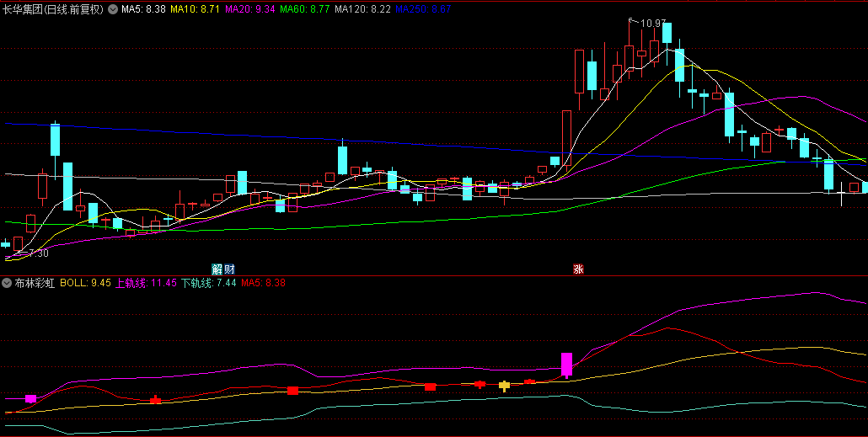
Task: Click the 涨 limit-up marker icon
Action: coord(578,269)
